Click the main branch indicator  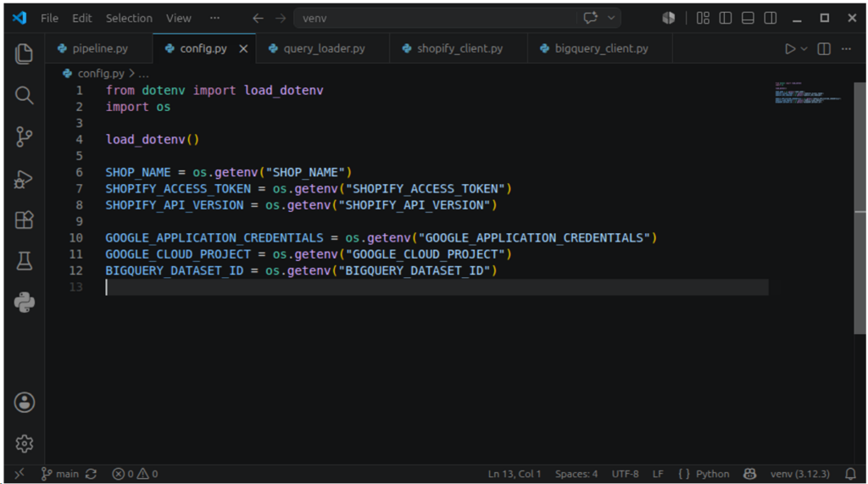(x=60, y=474)
